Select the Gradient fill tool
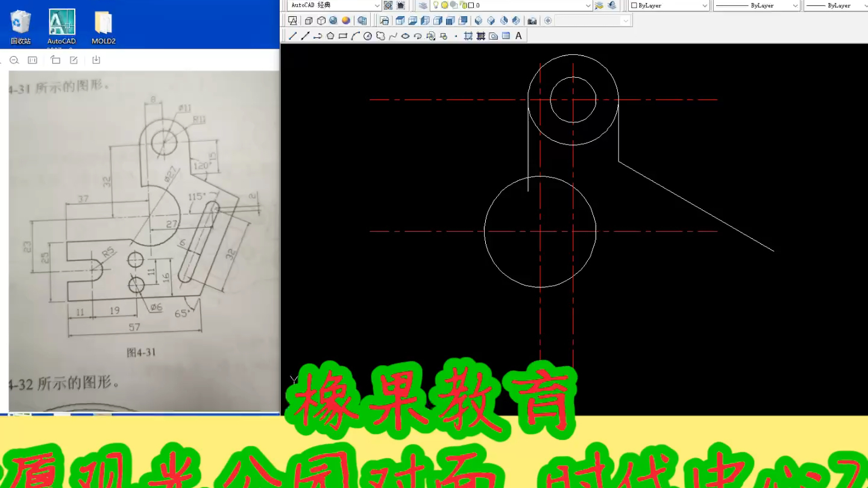Screen dimensions: 868x488 (x=481, y=36)
